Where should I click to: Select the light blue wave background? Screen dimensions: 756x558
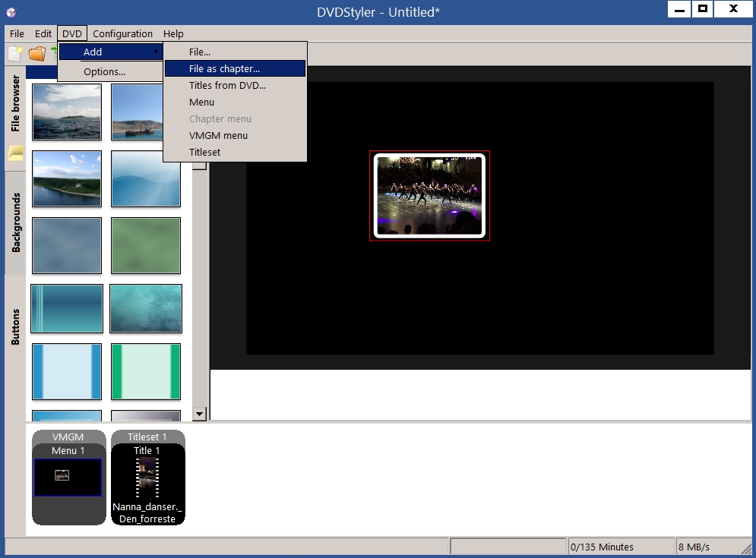point(146,178)
